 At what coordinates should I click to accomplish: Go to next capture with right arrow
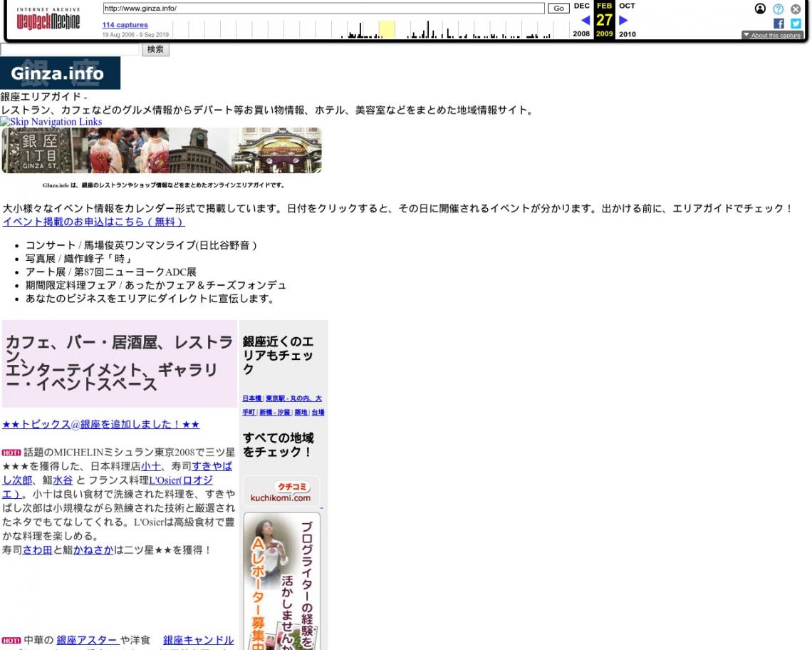click(623, 20)
